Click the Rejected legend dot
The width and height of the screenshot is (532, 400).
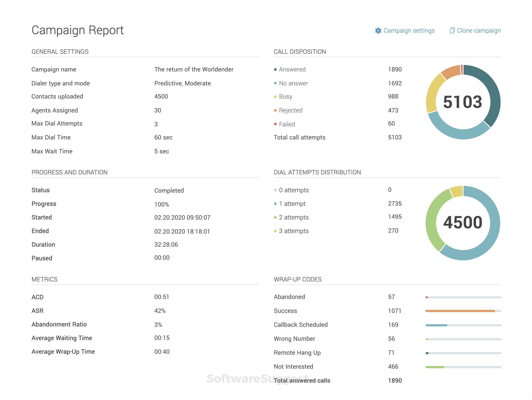(x=275, y=110)
